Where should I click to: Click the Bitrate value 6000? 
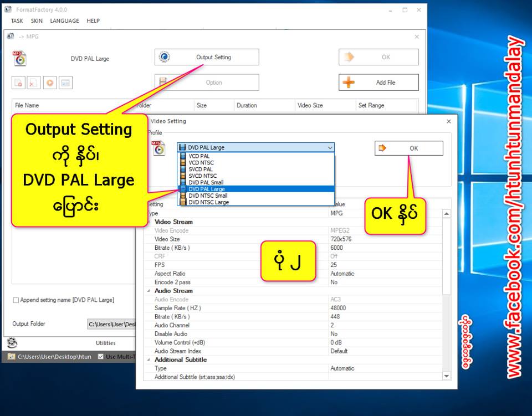pyautogui.click(x=336, y=248)
